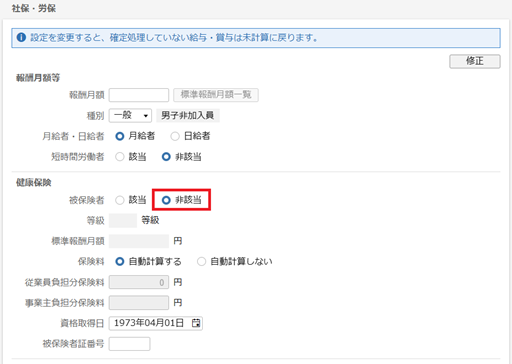This screenshot has width=512, height=364.
Task: Click the 社保・労保 page title
Action: coord(34,8)
